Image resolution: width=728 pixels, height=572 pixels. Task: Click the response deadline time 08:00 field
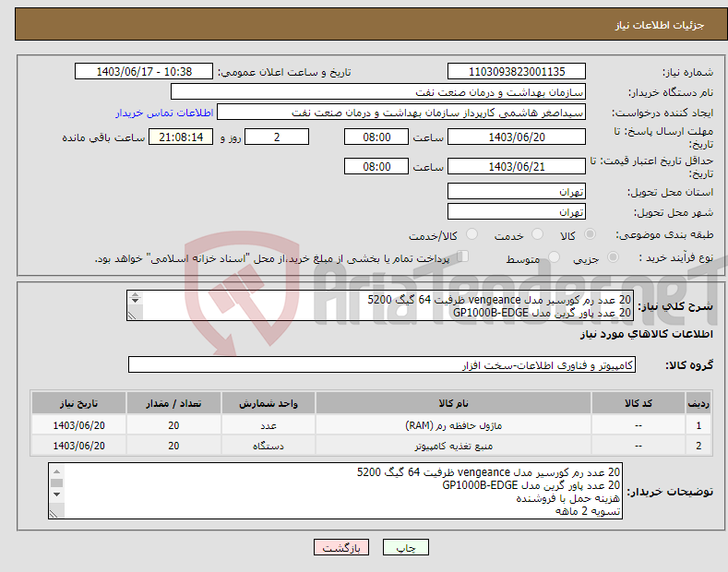(376, 137)
